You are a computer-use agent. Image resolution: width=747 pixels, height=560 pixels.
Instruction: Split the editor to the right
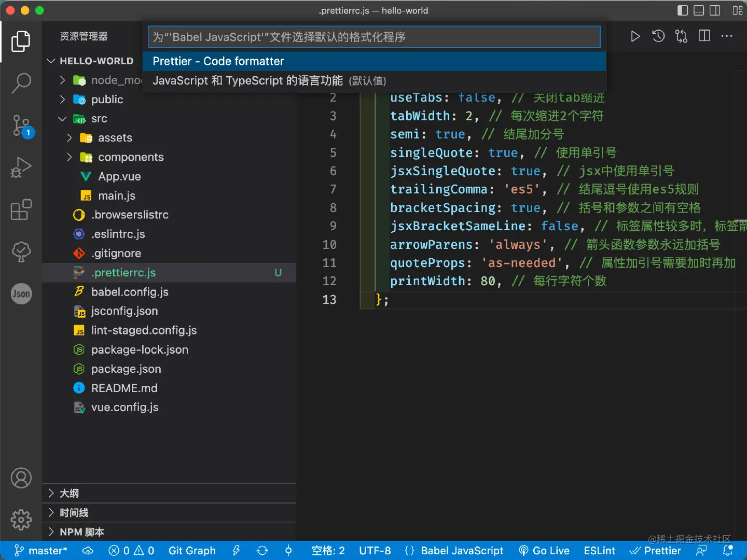point(704,36)
